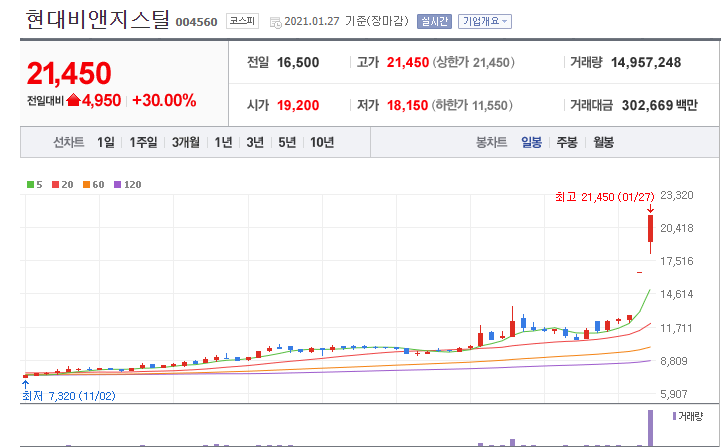Screen dimensions: 721x447
Task: Select the 10년 line chart tab
Action: pos(322,142)
